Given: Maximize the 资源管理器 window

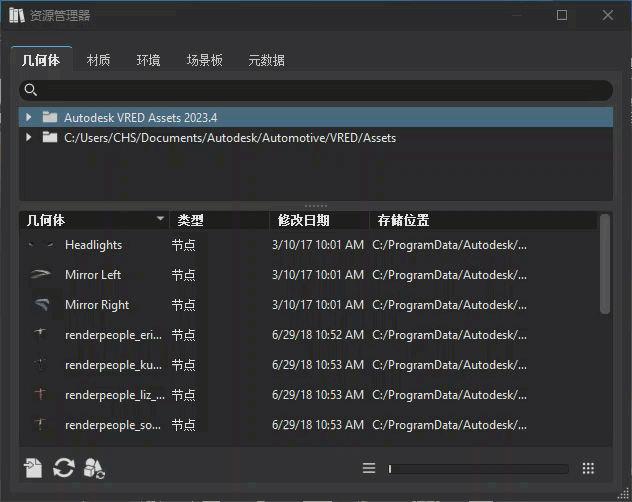Looking at the screenshot, I should (x=562, y=15).
